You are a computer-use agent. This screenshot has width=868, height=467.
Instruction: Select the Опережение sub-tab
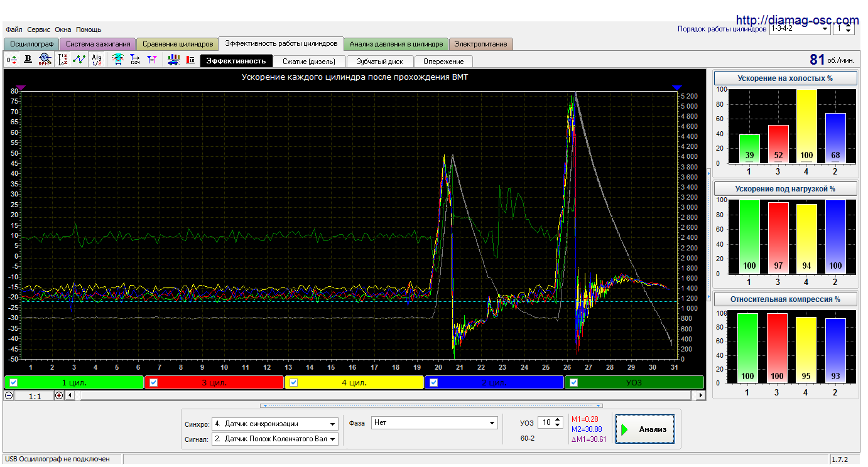point(443,62)
